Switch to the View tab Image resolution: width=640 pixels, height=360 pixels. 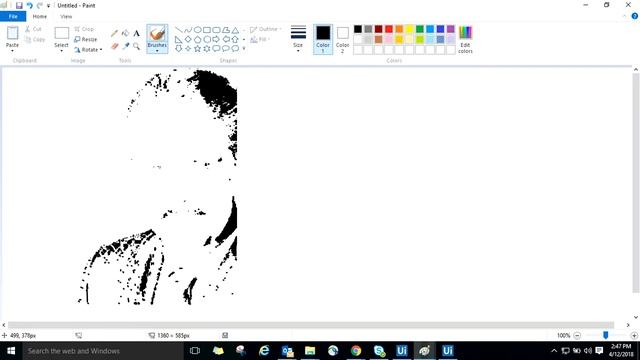[66, 16]
